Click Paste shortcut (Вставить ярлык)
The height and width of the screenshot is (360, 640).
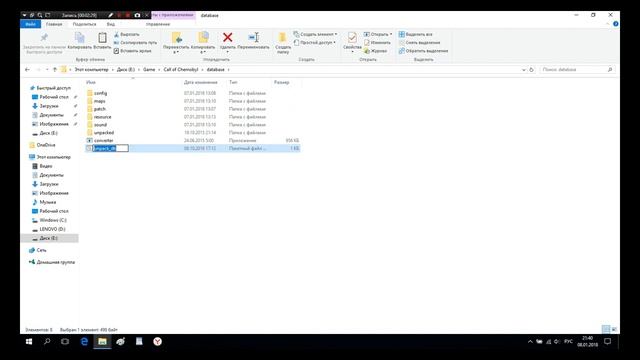[x=133, y=51]
